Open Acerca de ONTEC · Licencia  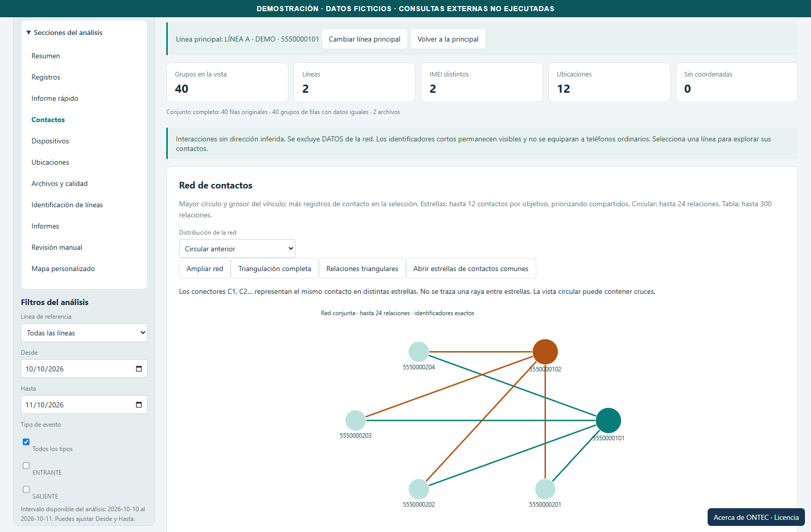click(x=756, y=517)
